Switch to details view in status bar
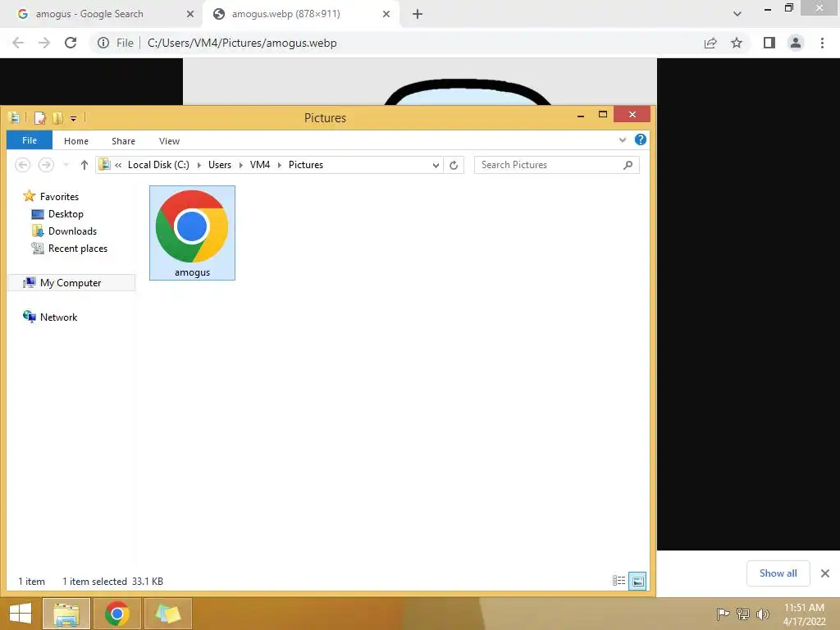The image size is (840, 630). click(619, 581)
